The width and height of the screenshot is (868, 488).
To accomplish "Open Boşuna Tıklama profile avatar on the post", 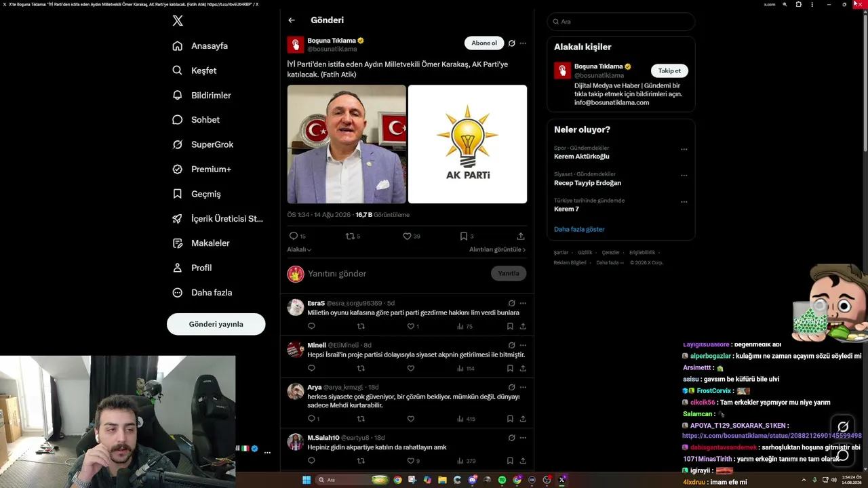I will (296, 45).
